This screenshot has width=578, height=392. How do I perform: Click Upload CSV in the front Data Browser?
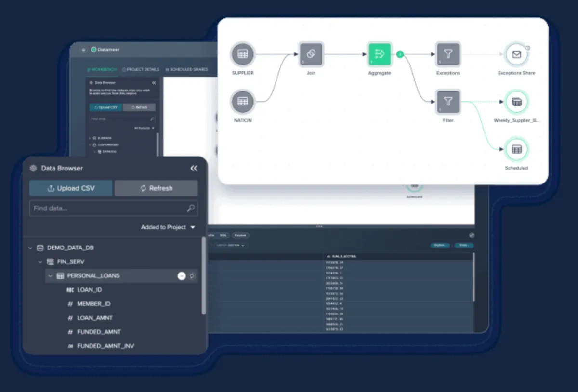[x=71, y=188]
